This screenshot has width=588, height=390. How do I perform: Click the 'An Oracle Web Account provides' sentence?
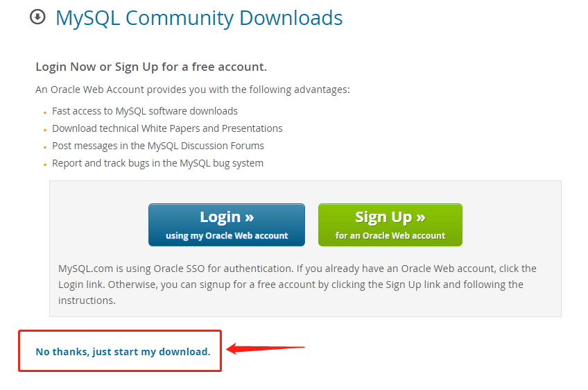click(x=193, y=90)
